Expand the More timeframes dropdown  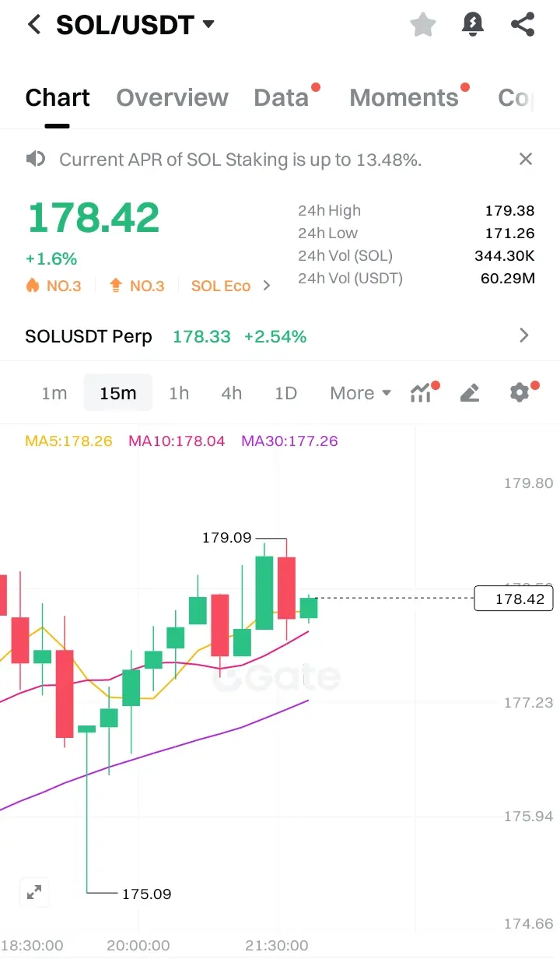(x=360, y=393)
